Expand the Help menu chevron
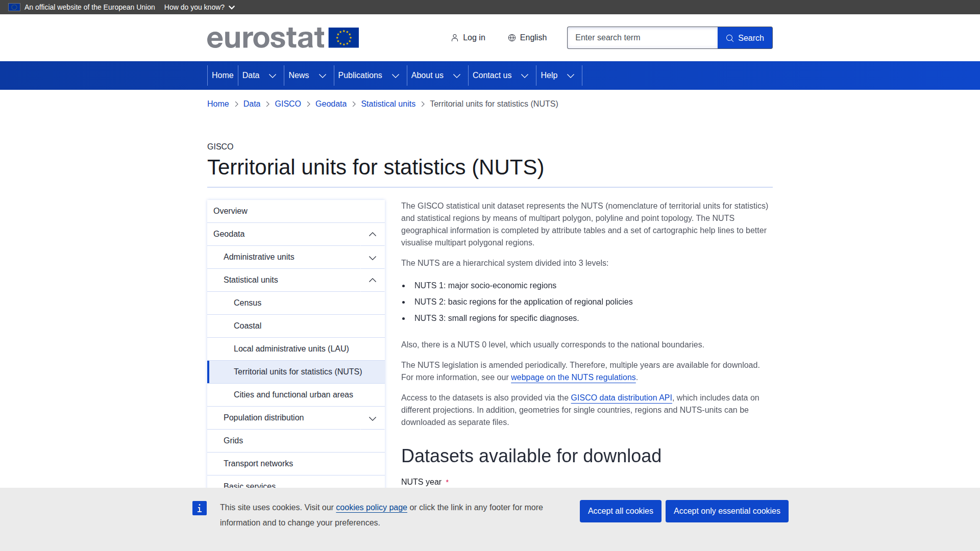Screen dimensions: 980x551 (571, 76)
